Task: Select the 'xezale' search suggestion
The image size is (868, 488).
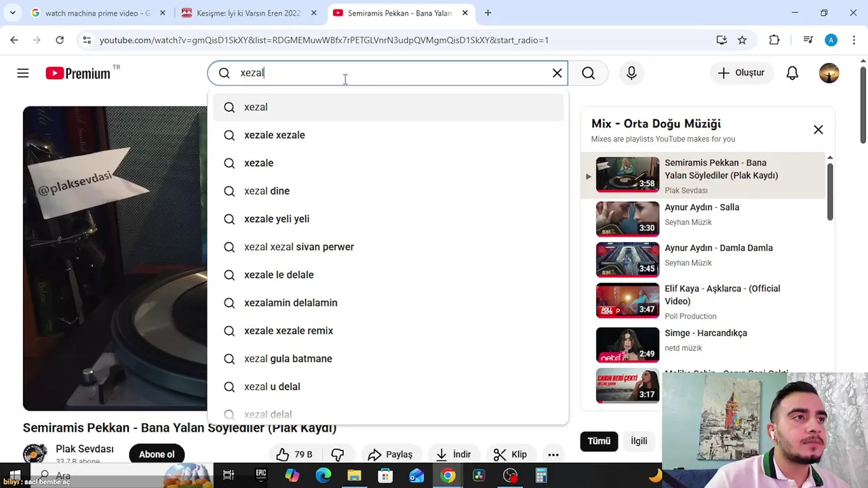Action: click(x=388, y=163)
